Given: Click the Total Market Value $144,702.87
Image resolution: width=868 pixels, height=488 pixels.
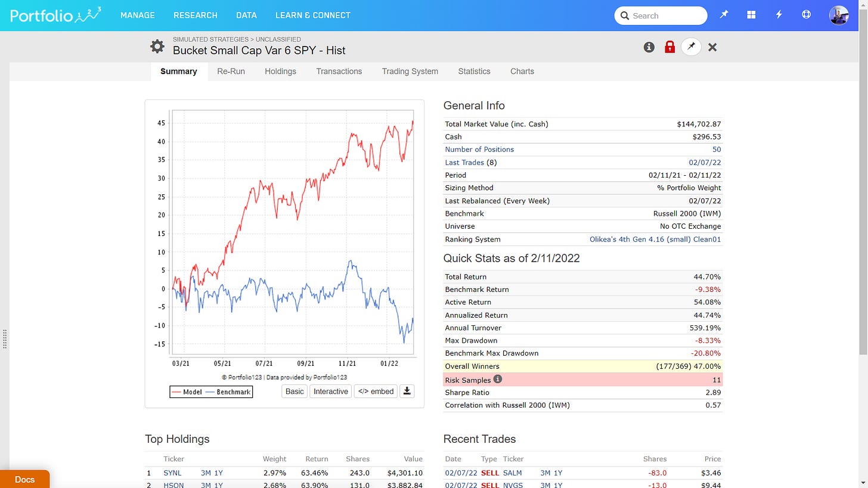Looking at the screenshot, I should pyautogui.click(x=699, y=124).
